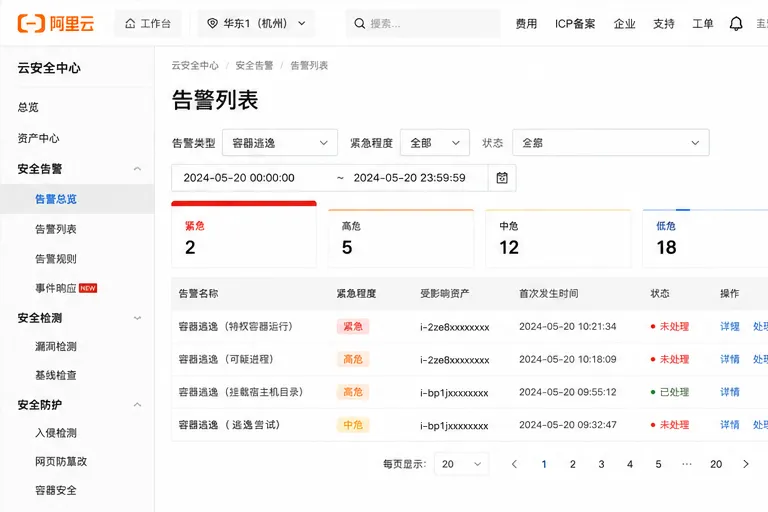Click timestamp 2024-05-20 09:32:47
The image size is (768, 512).
568,425
